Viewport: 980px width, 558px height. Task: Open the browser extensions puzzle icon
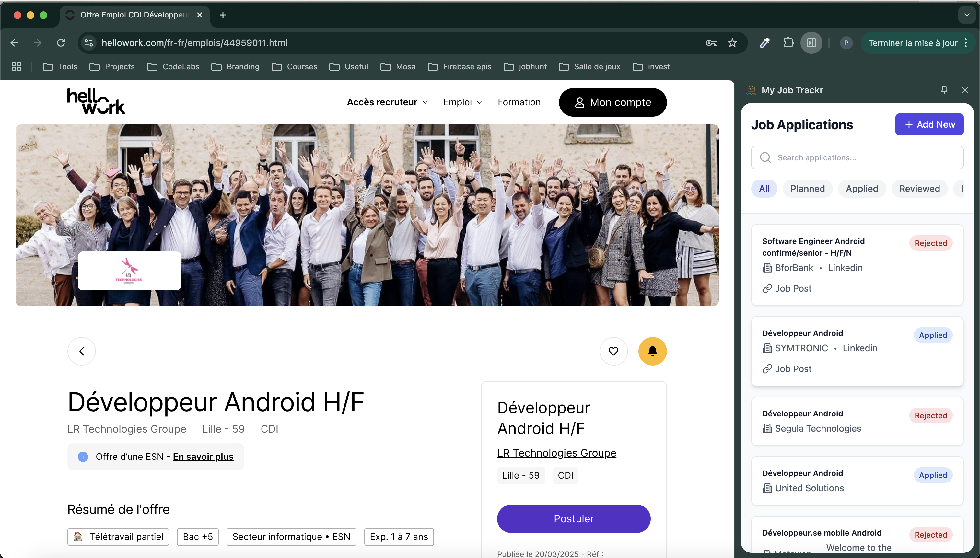(x=788, y=42)
